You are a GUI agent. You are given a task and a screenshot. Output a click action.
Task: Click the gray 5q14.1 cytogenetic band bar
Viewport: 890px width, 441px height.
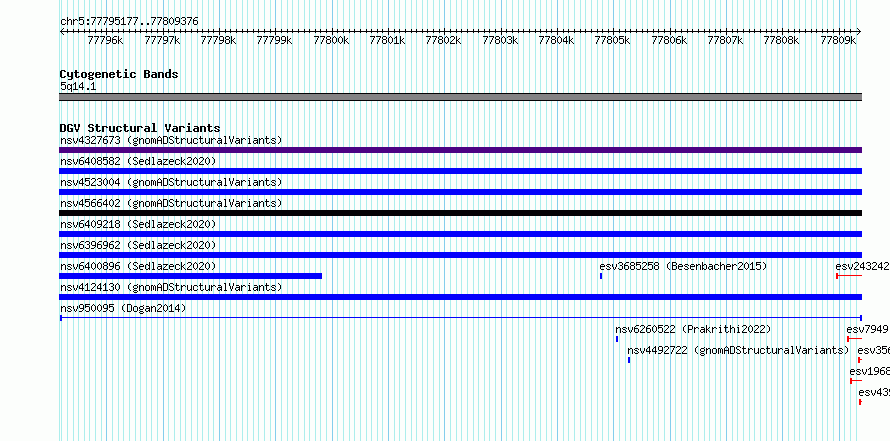point(460,97)
